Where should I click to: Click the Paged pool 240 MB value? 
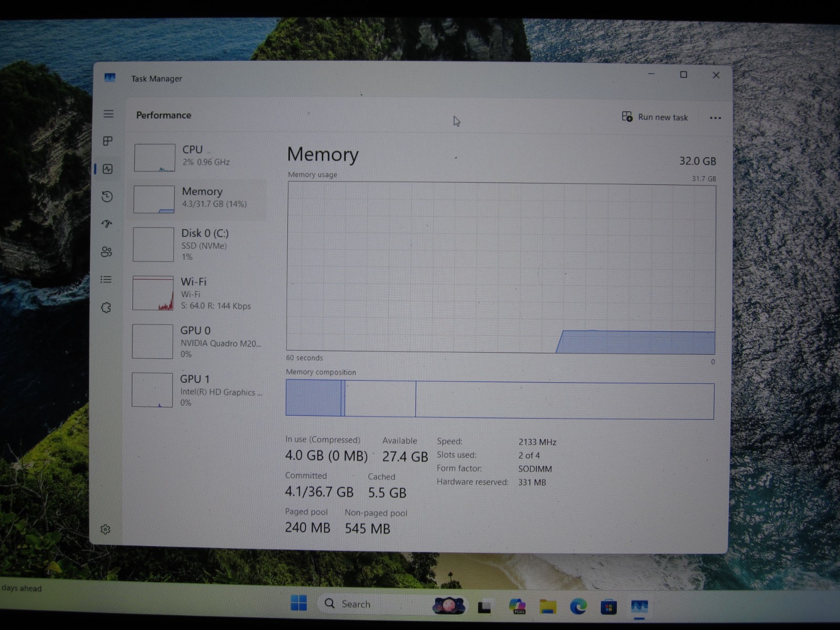tap(308, 528)
